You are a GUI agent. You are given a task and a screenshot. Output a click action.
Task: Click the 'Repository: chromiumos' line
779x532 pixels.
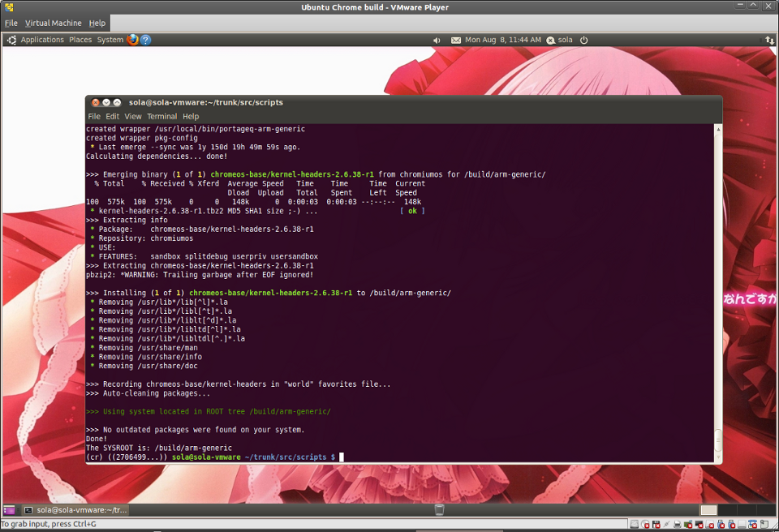point(141,238)
